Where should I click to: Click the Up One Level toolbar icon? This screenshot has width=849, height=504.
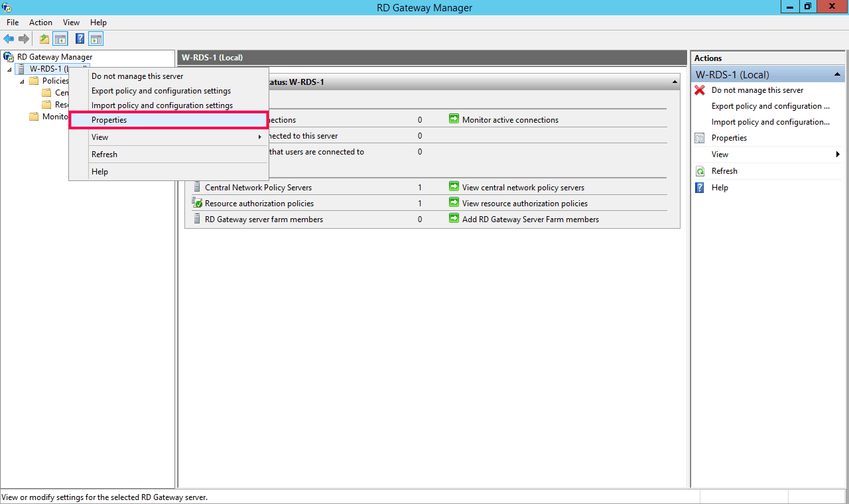(x=44, y=39)
